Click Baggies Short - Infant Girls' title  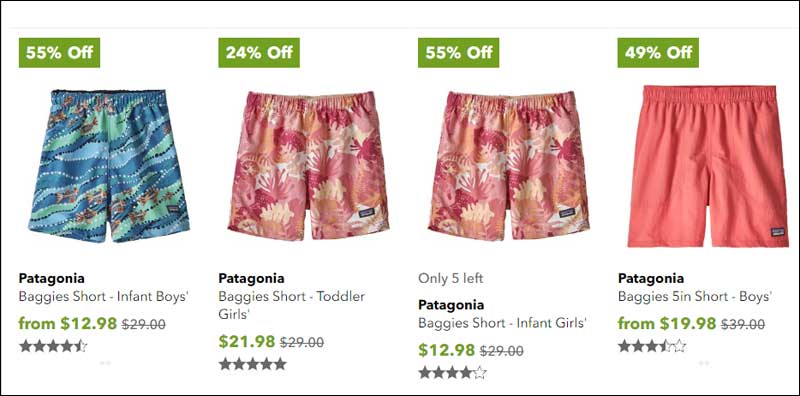pyautogui.click(x=503, y=323)
